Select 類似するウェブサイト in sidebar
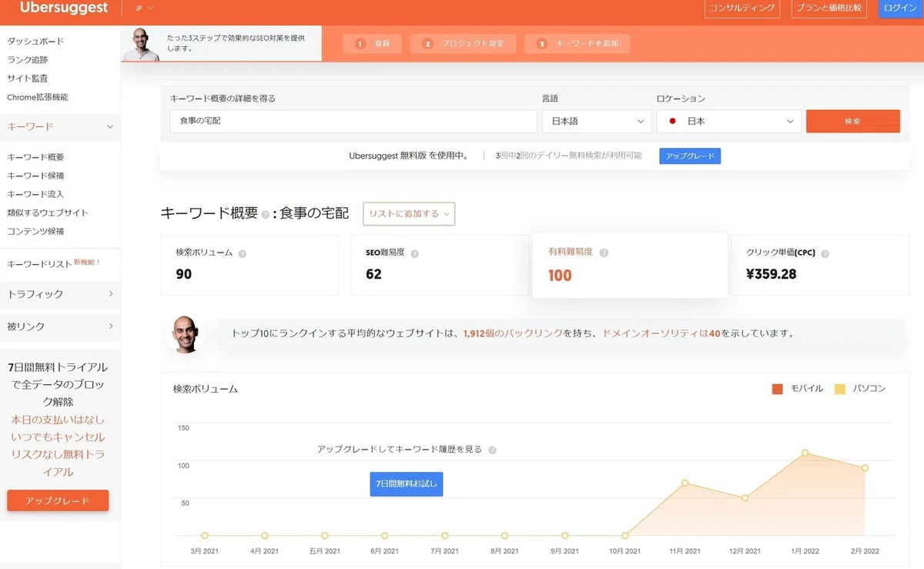The width and height of the screenshot is (924, 569). click(48, 213)
